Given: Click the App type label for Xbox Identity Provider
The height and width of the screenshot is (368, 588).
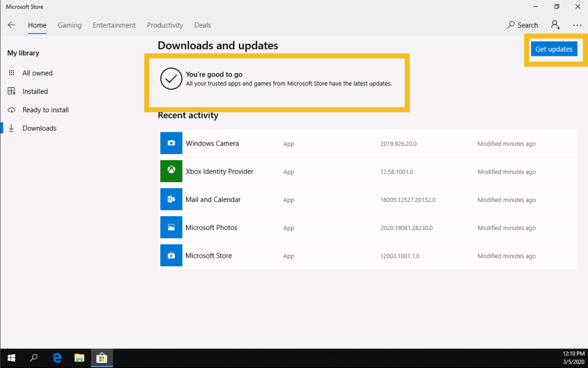Looking at the screenshot, I should [x=289, y=172].
